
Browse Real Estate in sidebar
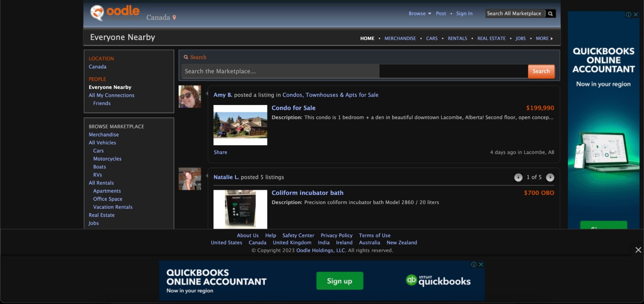click(x=101, y=215)
